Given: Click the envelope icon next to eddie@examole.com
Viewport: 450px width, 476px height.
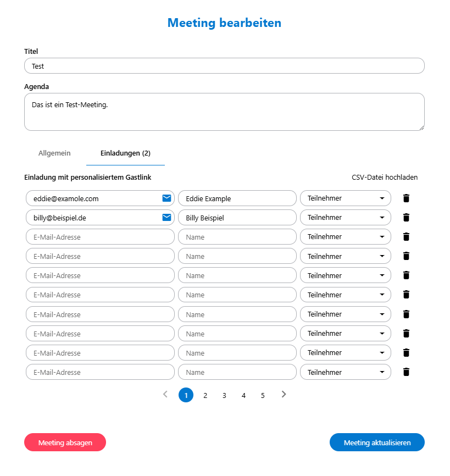Looking at the screenshot, I should 166,198.
